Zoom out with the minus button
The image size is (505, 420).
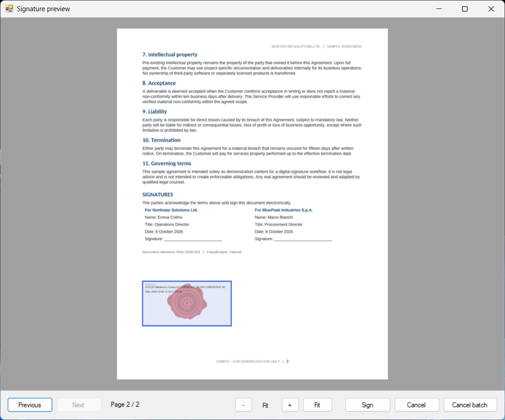[x=243, y=405]
